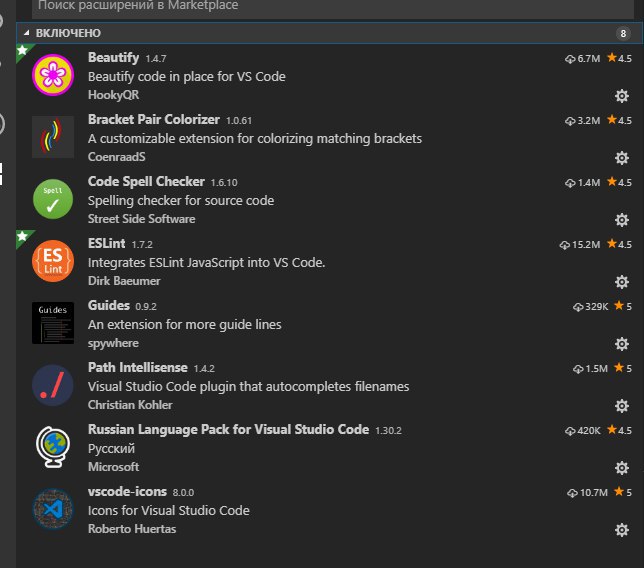Open the vscode-icons gear menu

621,530
